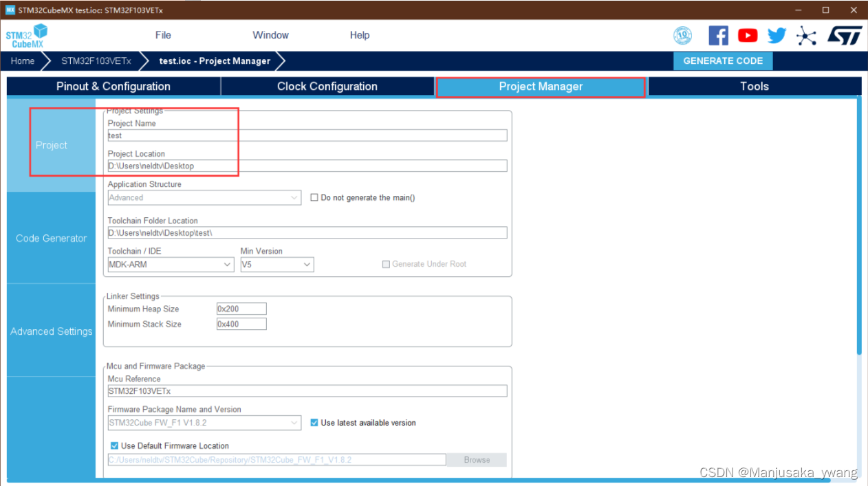Select the Project Manager tab
This screenshot has width=868, height=486.
point(541,87)
